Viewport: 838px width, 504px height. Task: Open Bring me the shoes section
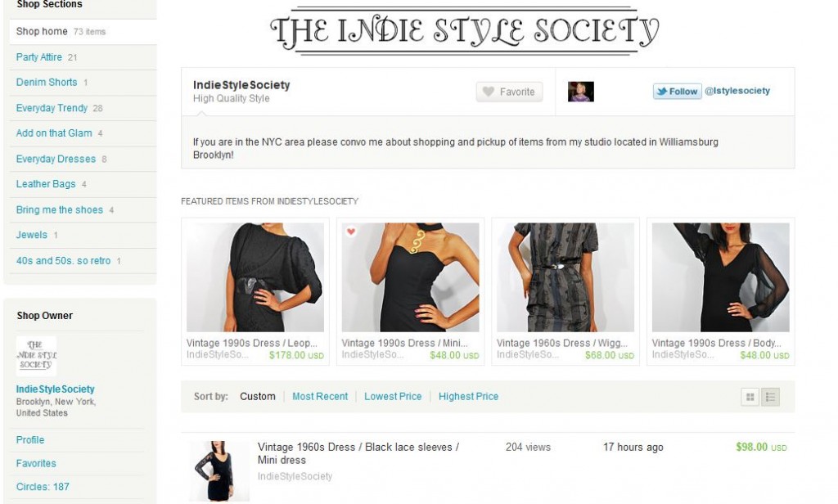(59, 209)
